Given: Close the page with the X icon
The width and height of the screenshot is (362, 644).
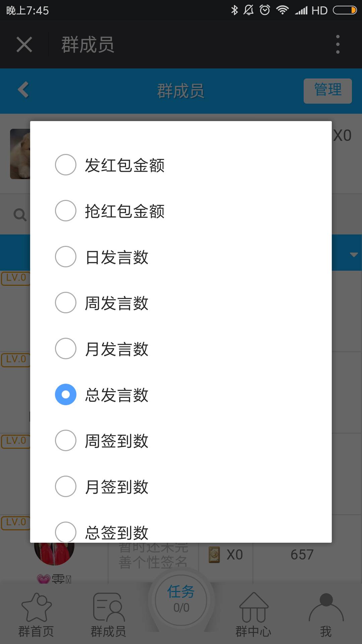Looking at the screenshot, I should [x=24, y=45].
